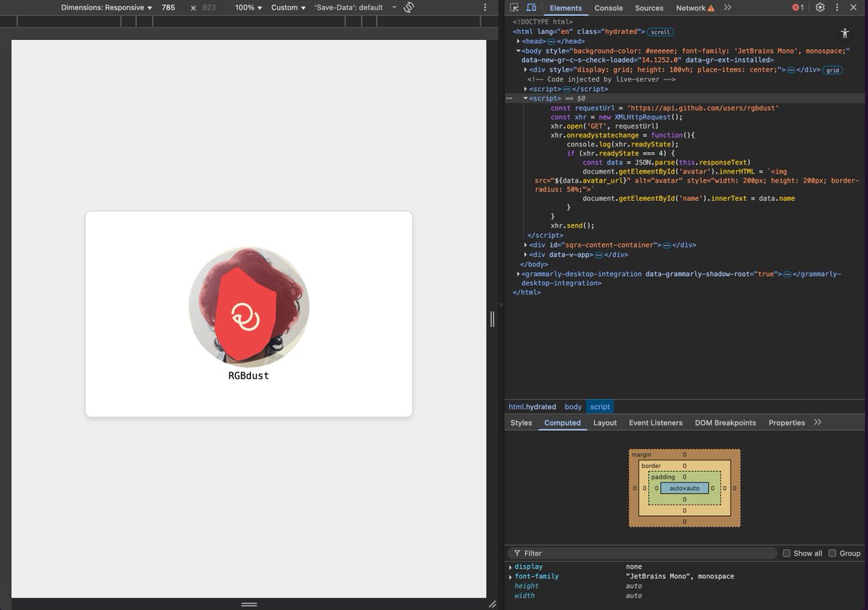Show more style pane tabs chevron
This screenshot has height=610, width=868.
click(x=817, y=422)
